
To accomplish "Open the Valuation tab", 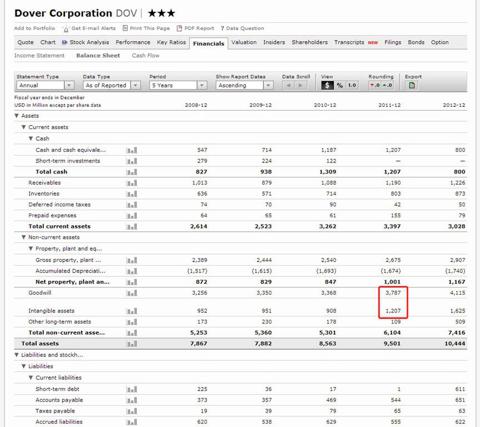I will coord(244,42).
